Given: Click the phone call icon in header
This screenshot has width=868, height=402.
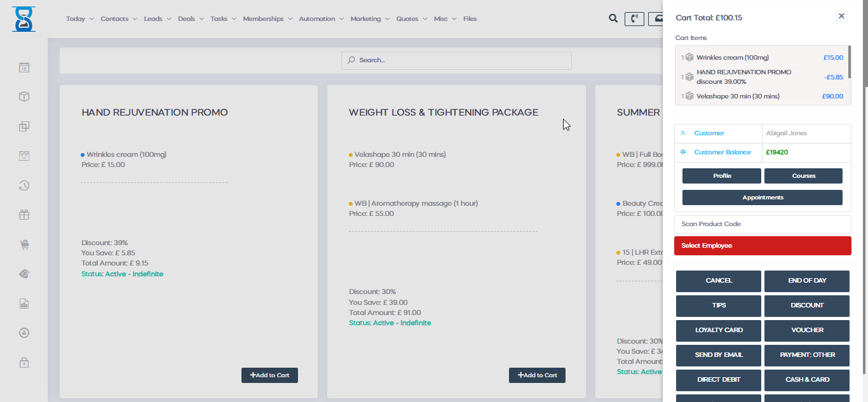Looking at the screenshot, I should pos(634,19).
